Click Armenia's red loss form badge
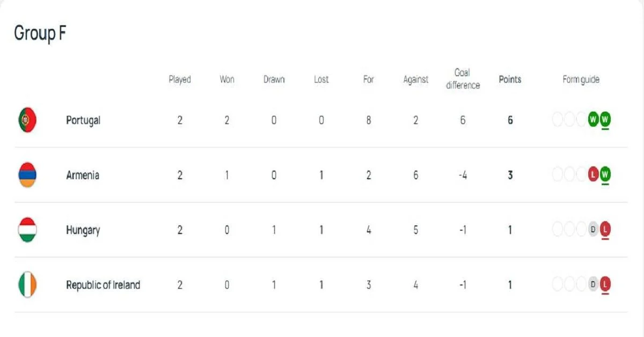Screen dimensions: 644x337 point(593,174)
